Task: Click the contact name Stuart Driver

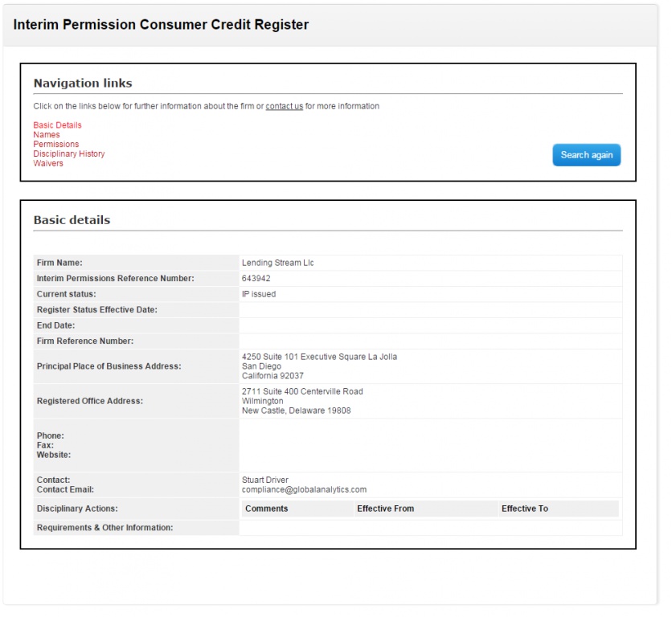Action: click(264, 480)
